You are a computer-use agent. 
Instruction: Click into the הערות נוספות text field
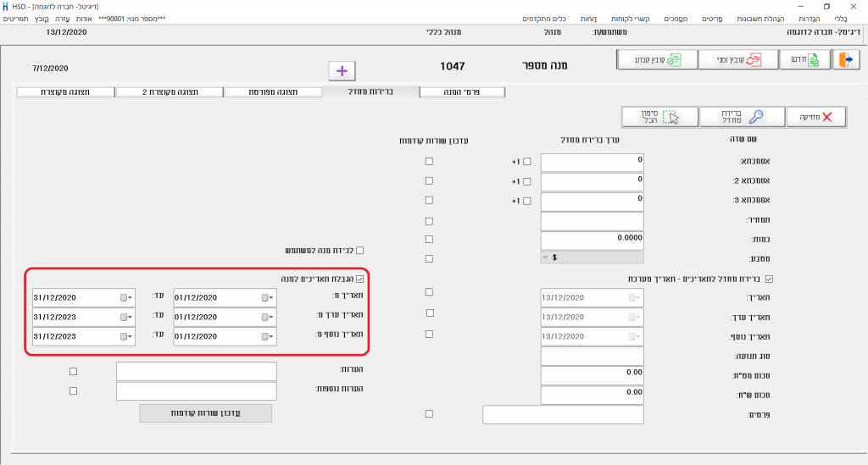click(197, 391)
